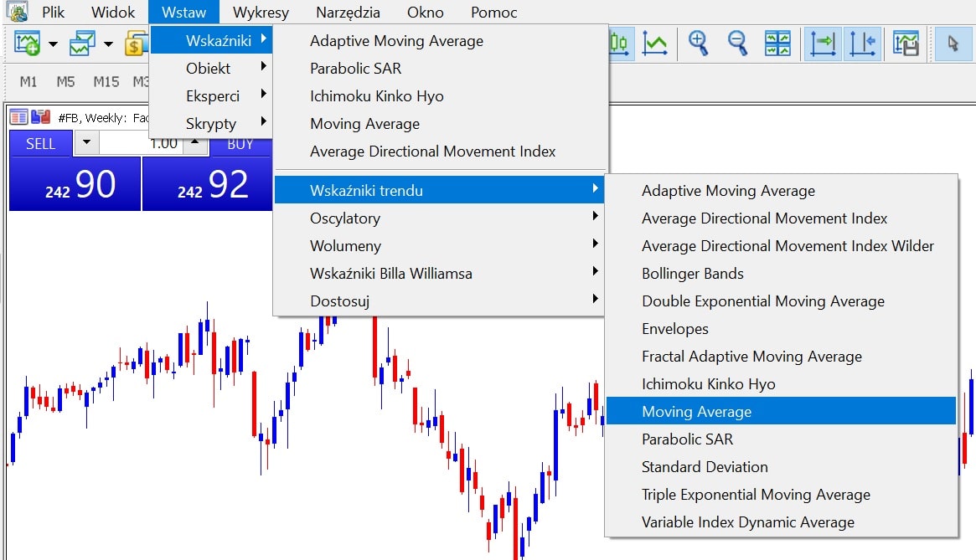
Task: Toggle the chart shift icon
Action: click(x=863, y=44)
